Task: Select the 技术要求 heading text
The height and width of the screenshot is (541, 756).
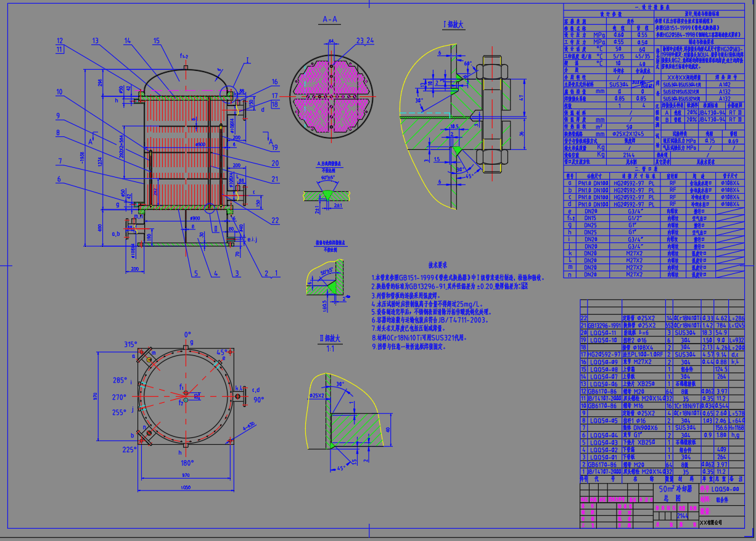Action: tap(436, 264)
